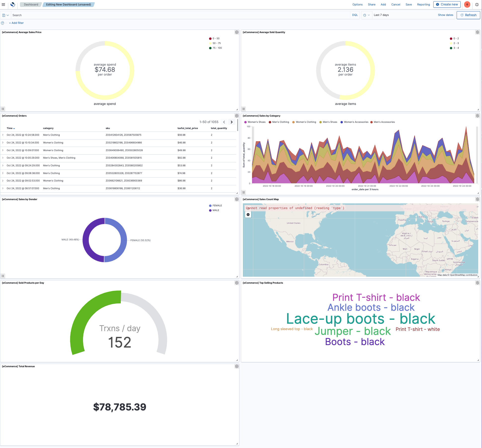Click the Show dates link

pos(445,15)
